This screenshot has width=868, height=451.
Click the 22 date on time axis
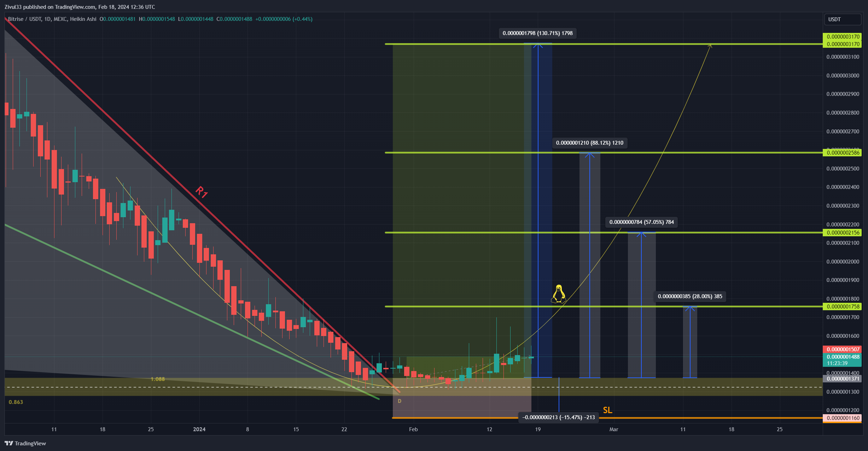(344, 429)
